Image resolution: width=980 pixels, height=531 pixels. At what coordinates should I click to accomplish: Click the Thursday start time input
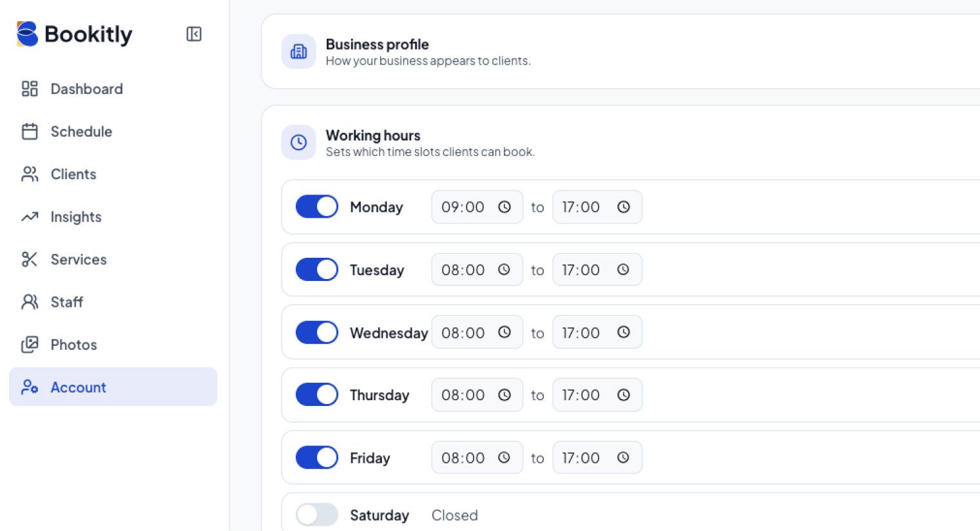click(477, 395)
